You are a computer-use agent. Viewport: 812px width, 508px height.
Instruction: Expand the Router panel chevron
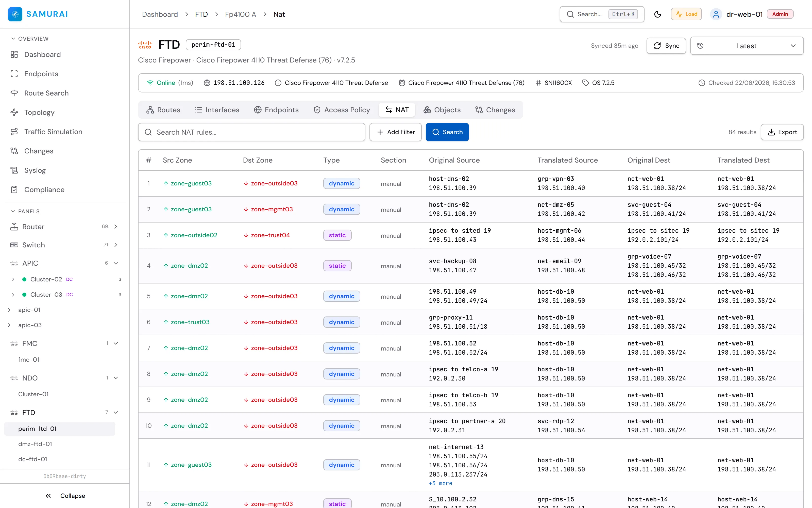tap(116, 227)
